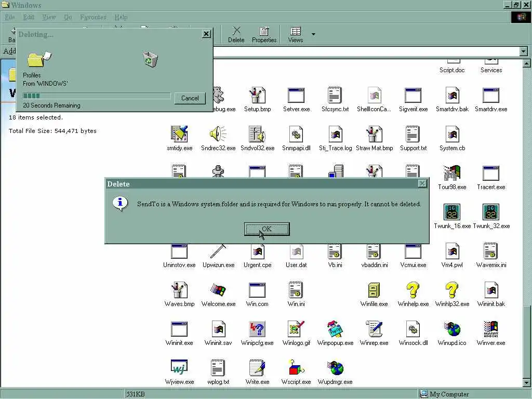The image size is (532, 399).
Task: Select the Sndrec32.exe speaker icon
Action: coord(218,134)
